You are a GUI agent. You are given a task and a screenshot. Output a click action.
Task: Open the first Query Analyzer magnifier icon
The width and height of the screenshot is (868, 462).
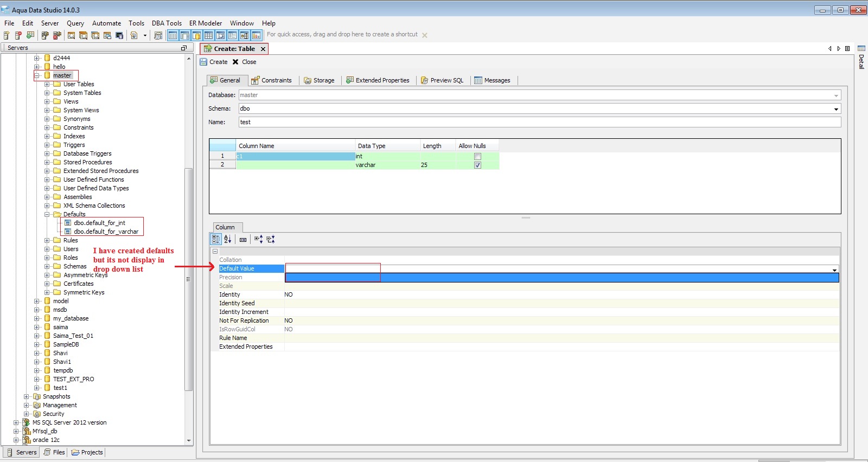(71, 35)
